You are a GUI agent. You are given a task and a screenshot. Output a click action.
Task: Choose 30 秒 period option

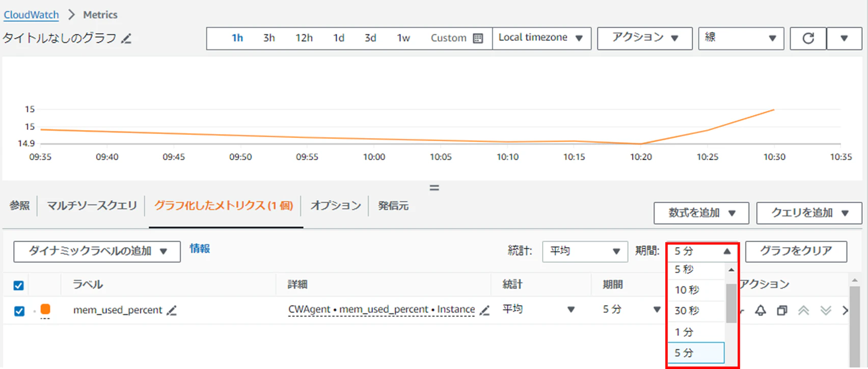click(696, 311)
